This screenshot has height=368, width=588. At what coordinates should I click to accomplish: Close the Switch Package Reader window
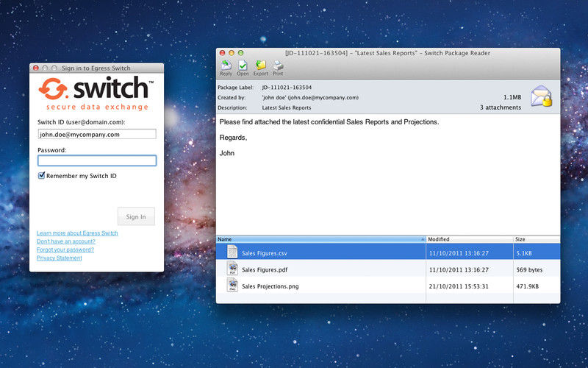pyautogui.click(x=222, y=53)
